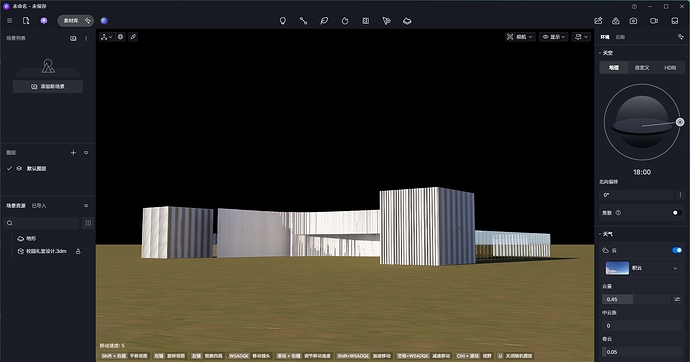Click the cloud upload icon
690x362 pixels.
(x=616, y=21)
